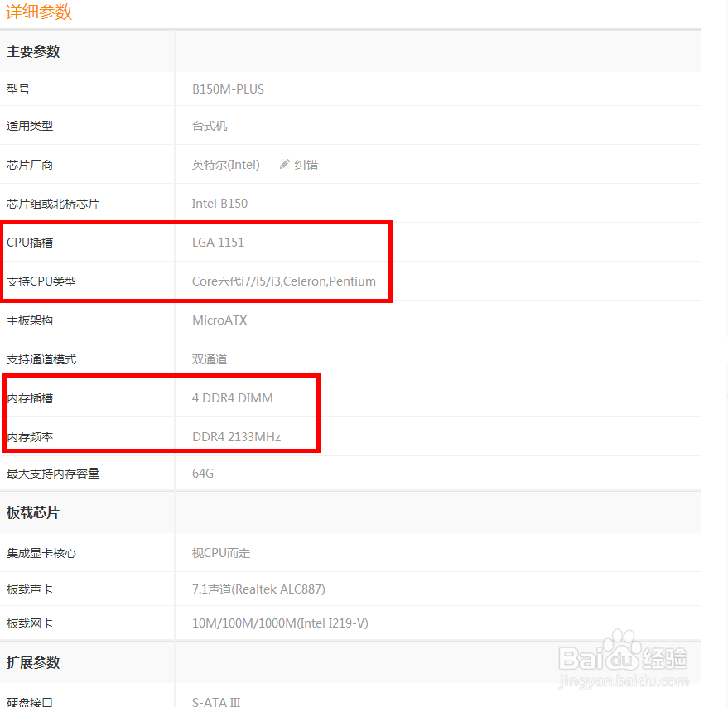Click the 集成显卡核心 label
The width and height of the screenshot is (728, 707).
(x=41, y=553)
